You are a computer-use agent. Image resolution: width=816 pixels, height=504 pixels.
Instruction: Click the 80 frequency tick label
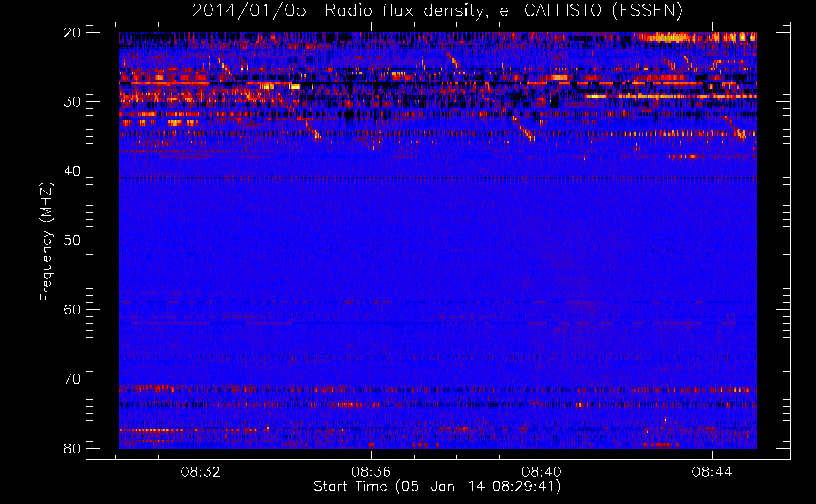coord(72,449)
